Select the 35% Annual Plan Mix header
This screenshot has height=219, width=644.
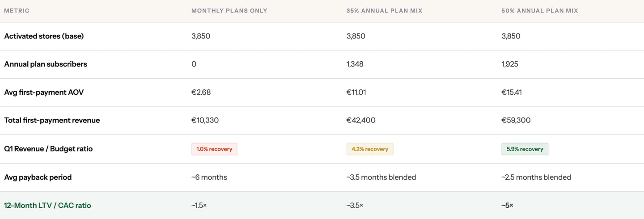coord(385,11)
